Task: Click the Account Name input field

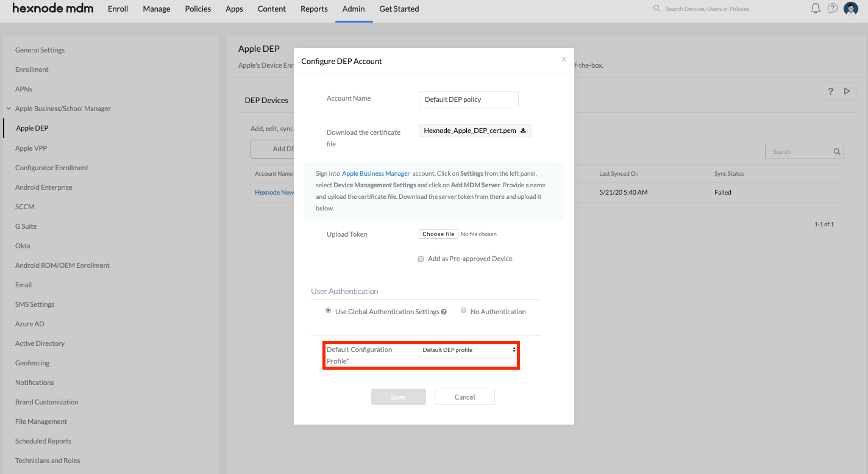Action: point(469,99)
